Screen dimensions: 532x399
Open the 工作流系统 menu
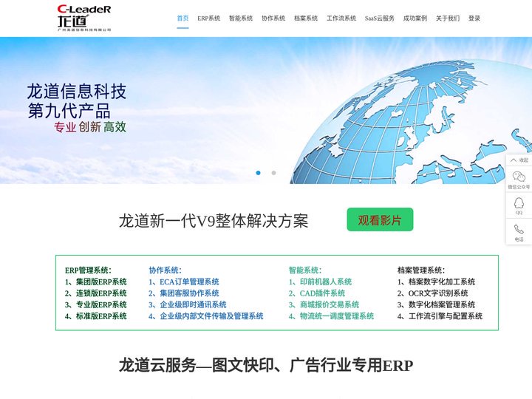click(x=341, y=18)
